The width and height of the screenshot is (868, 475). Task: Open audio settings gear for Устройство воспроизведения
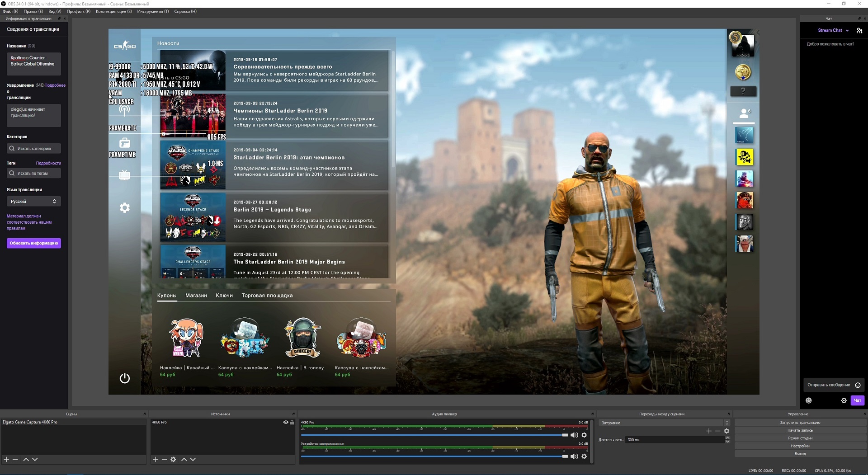[584, 456]
